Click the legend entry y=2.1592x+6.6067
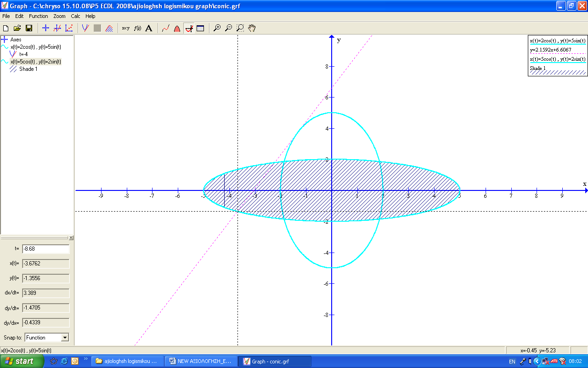588x368 pixels. (550, 50)
